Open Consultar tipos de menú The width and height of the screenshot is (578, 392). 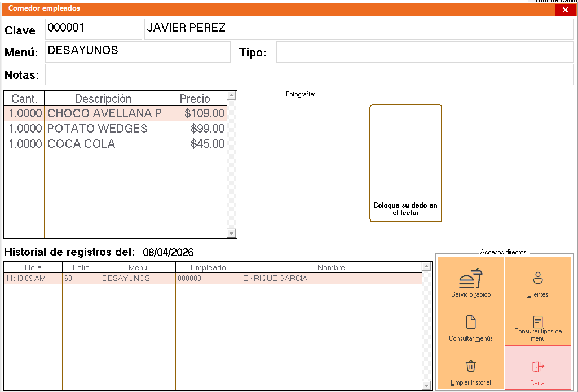pyautogui.click(x=538, y=323)
